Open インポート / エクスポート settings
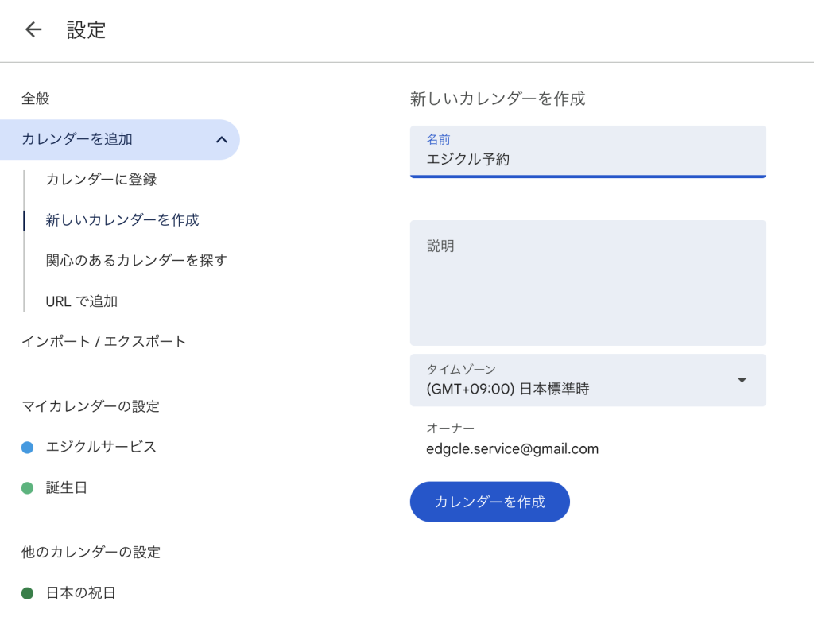 pyautogui.click(x=103, y=341)
